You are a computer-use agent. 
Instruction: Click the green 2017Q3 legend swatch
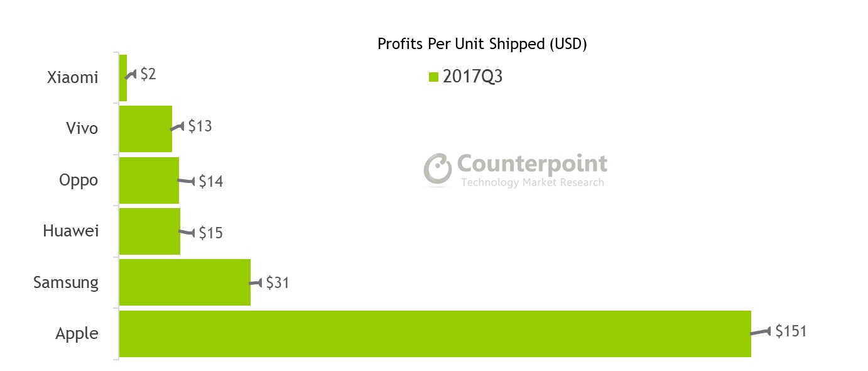click(433, 77)
